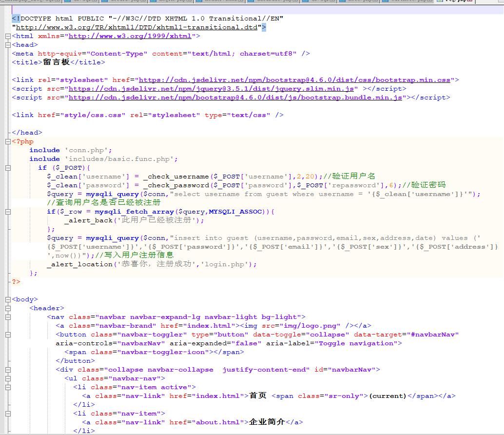Click the mysqli_fetch_array function name

click(135, 212)
